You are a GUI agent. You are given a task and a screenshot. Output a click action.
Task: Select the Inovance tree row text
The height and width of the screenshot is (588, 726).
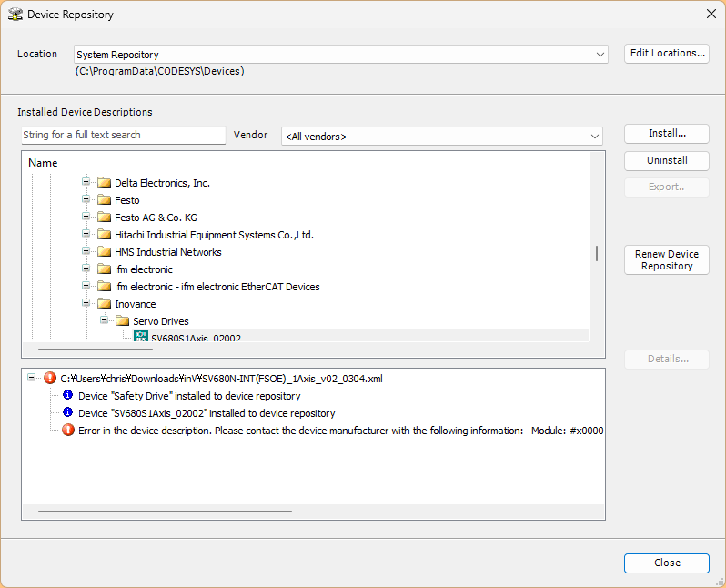click(x=136, y=304)
